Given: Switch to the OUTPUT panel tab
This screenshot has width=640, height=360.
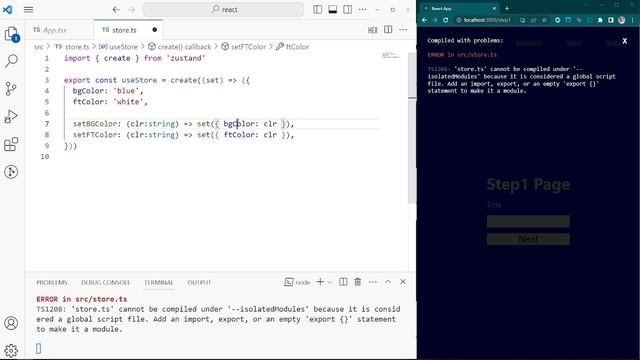Looking at the screenshot, I should click(x=199, y=282).
